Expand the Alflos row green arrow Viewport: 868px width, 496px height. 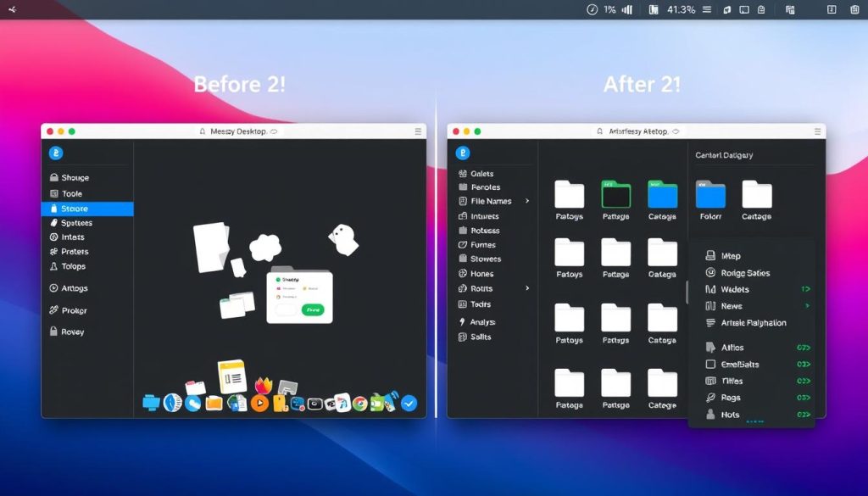[804, 348]
